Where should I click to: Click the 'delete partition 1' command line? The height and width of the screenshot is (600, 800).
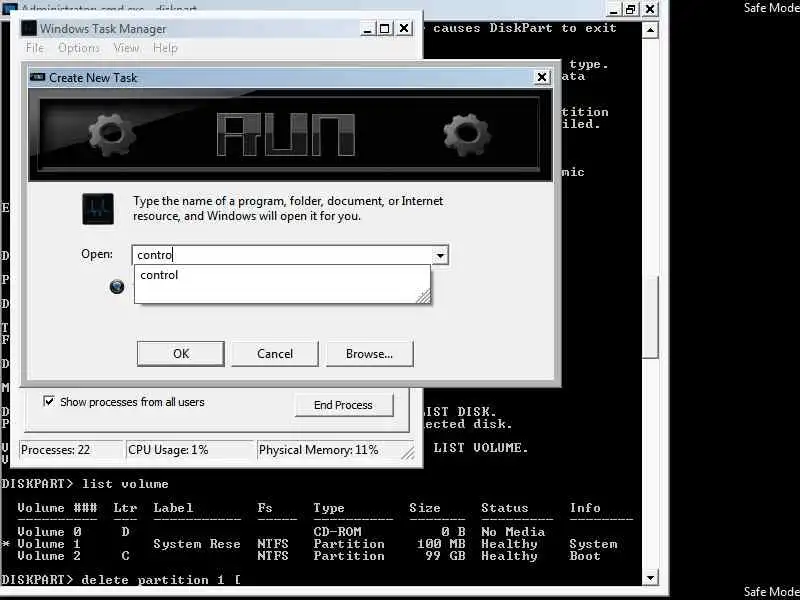[x=121, y=580]
